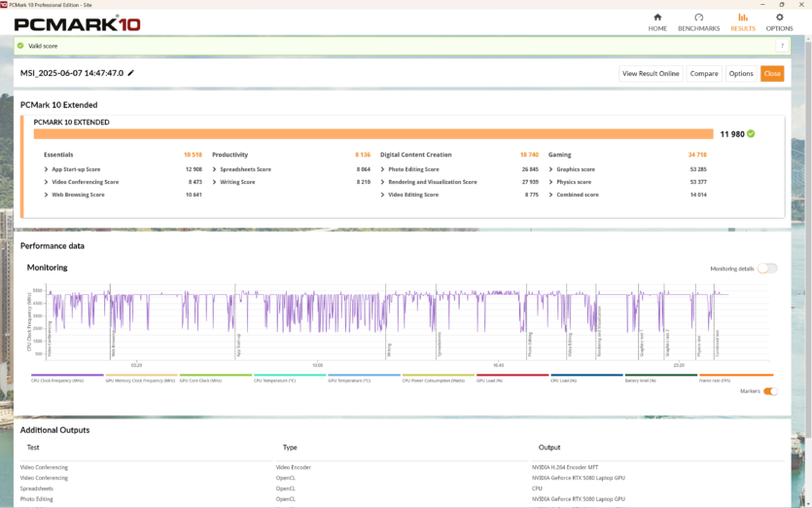Expand Web Browsing Score
This screenshot has width=812, height=508.
click(46, 195)
